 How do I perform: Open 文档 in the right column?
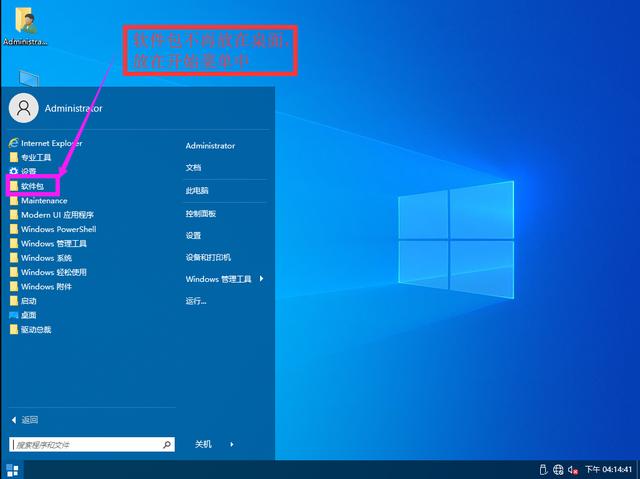coord(193,167)
